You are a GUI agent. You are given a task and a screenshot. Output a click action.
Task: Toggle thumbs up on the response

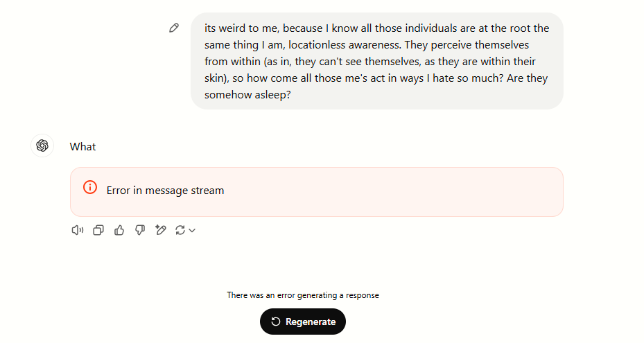click(119, 230)
